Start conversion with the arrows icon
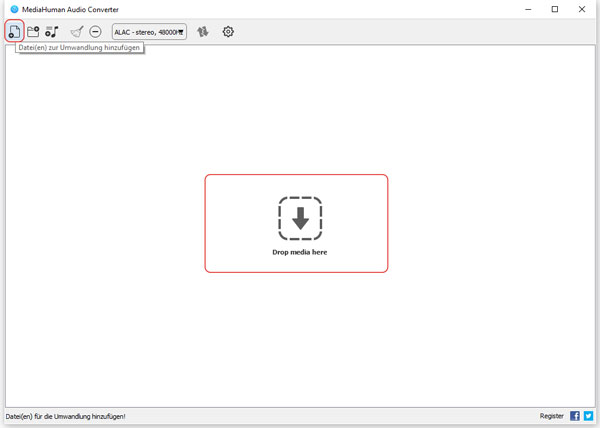Viewport: 600px width, 428px height. pyautogui.click(x=203, y=31)
